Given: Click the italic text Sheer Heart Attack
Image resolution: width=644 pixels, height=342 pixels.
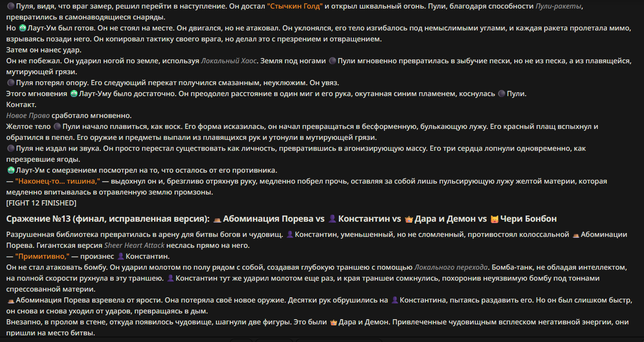Looking at the screenshot, I should tap(134, 245).
